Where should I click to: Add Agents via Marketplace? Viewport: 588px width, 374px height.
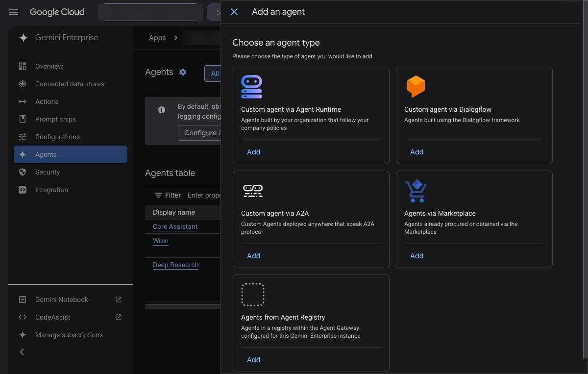416,256
